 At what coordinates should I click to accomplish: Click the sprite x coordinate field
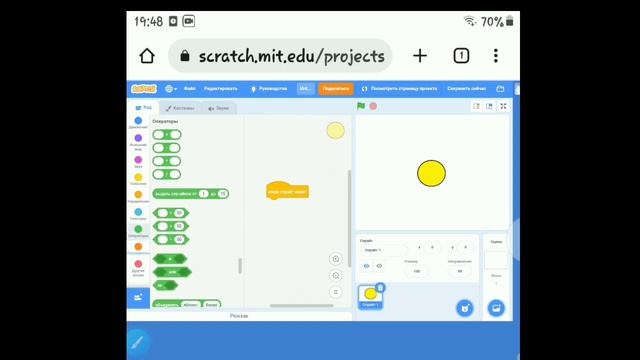432,247
